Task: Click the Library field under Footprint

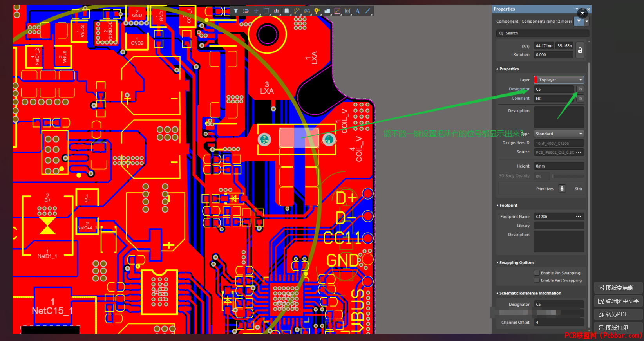Action: 559,226
